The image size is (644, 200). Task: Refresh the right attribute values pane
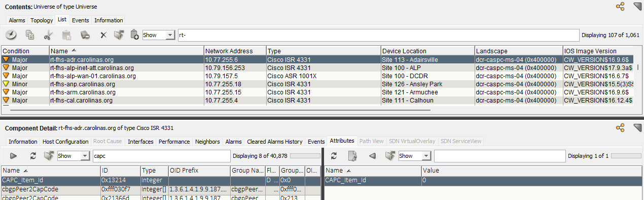(x=334, y=156)
